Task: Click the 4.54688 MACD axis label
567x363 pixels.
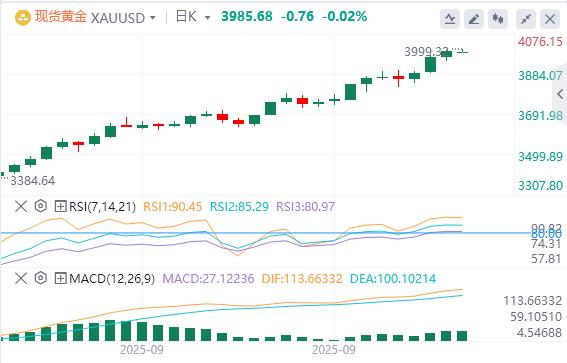Action: coord(539,332)
